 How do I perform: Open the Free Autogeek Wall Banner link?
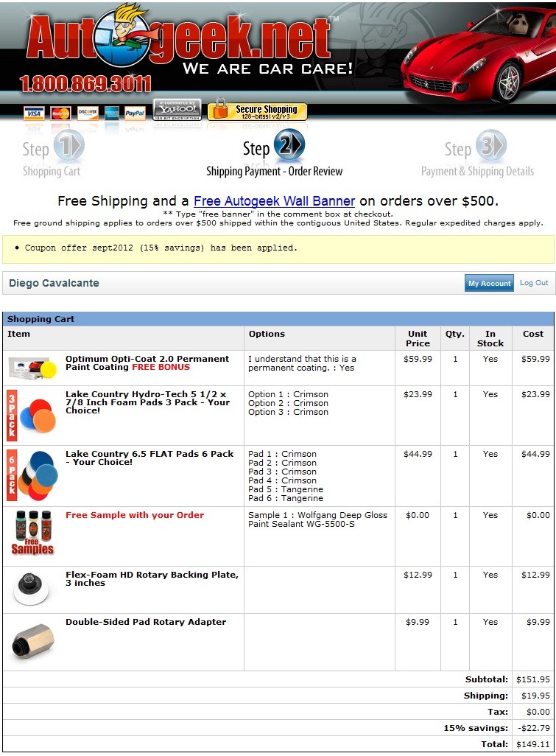coord(274,201)
